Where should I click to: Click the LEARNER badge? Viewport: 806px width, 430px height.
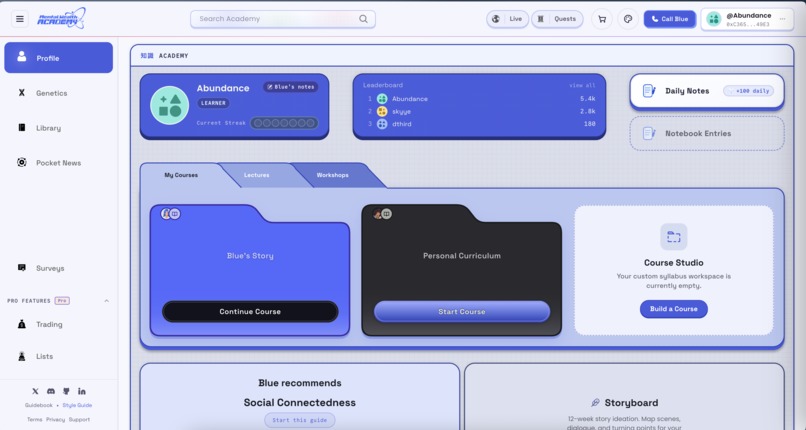click(x=213, y=103)
